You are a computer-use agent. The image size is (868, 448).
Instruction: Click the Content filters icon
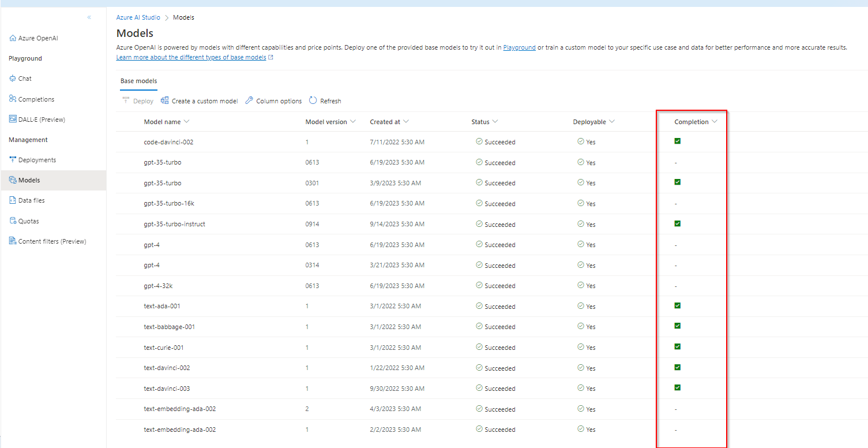click(13, 241)
